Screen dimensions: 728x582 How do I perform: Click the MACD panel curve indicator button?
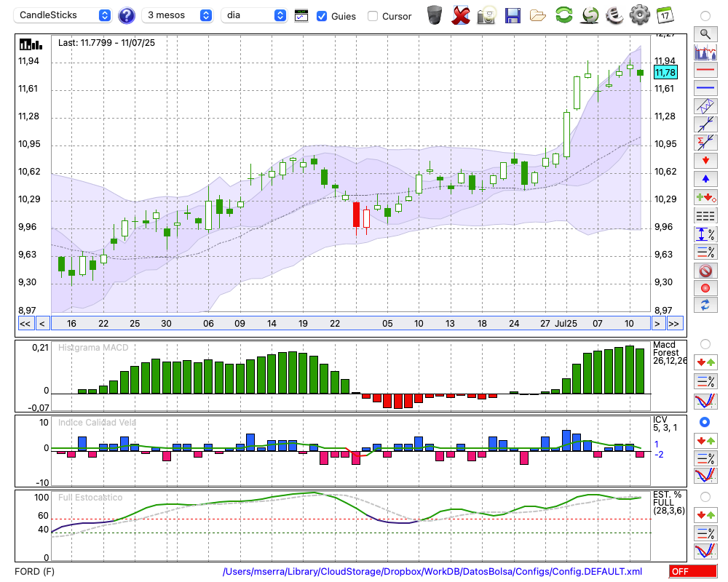coord(705,401)
